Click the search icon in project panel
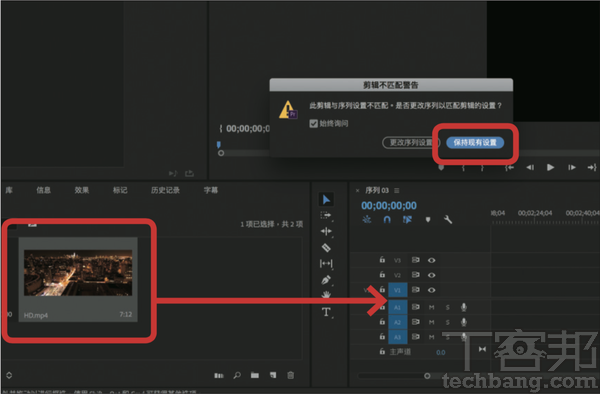 [x=237, y=375]
